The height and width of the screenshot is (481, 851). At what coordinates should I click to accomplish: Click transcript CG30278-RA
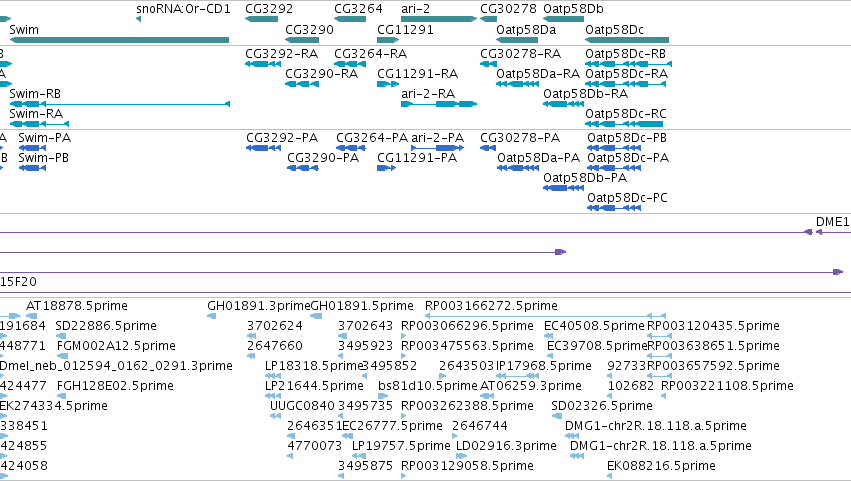(488, 64)
